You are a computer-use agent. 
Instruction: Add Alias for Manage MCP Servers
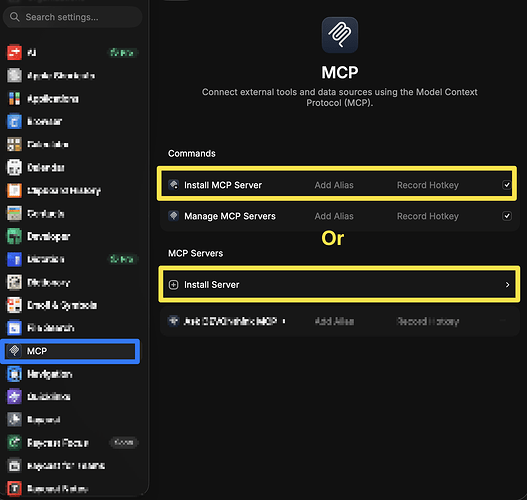pos(334,216)
